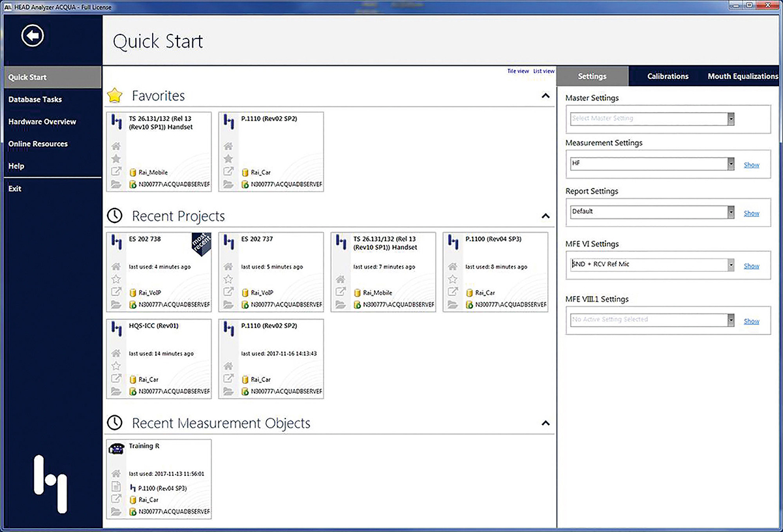The width and height of the screenshot is (783, 532).
Task: Click open-external icon on P.1100 (Rev04 SP3) project card
Action: [453, 291]
